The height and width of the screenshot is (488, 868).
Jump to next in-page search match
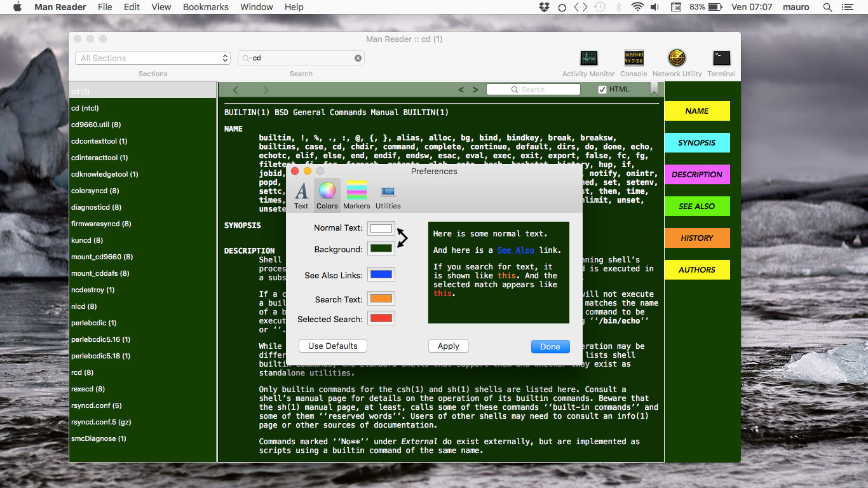coord(475,90)
